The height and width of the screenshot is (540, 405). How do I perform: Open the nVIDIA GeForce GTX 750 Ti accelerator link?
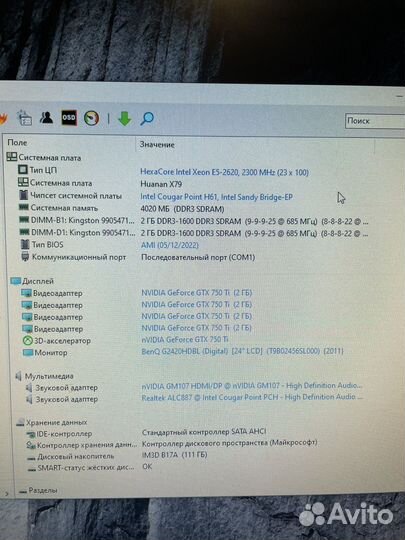pyautogui.click(x=185, y=339)
